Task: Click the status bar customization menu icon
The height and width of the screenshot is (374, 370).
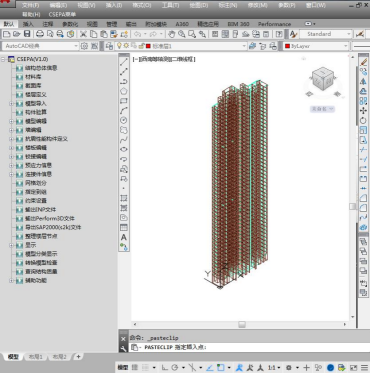Action: pyautogui.click(x=365, y=367)
